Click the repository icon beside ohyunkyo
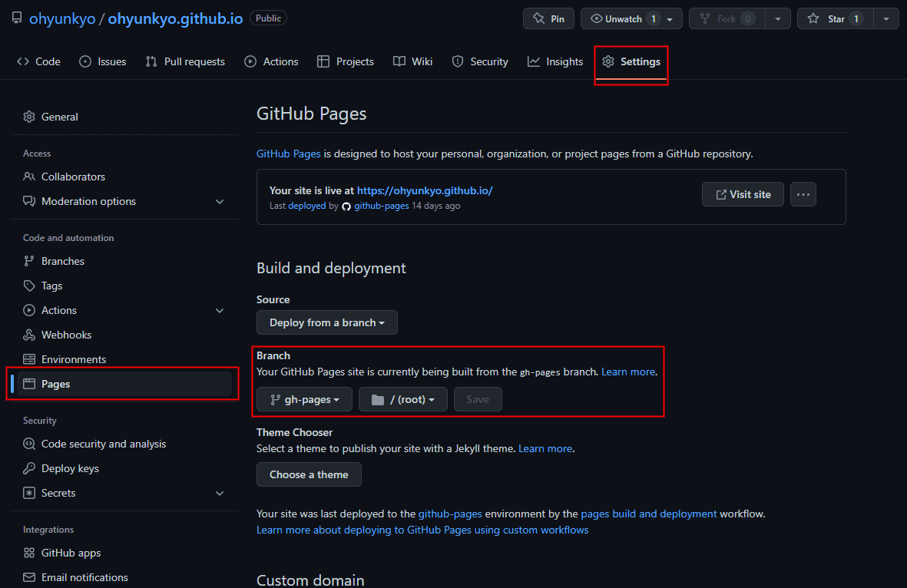This screenshot has width=907, height=588. pos(17,18)
